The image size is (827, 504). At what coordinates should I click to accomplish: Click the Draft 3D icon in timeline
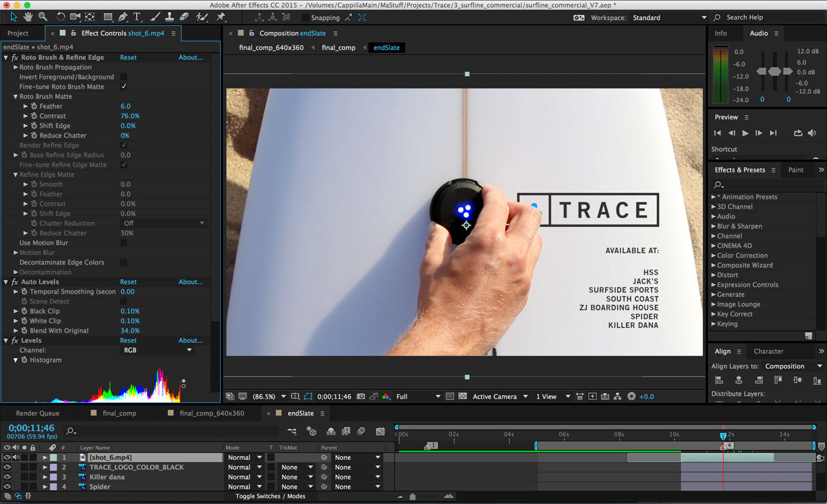[x=311, y=431]
